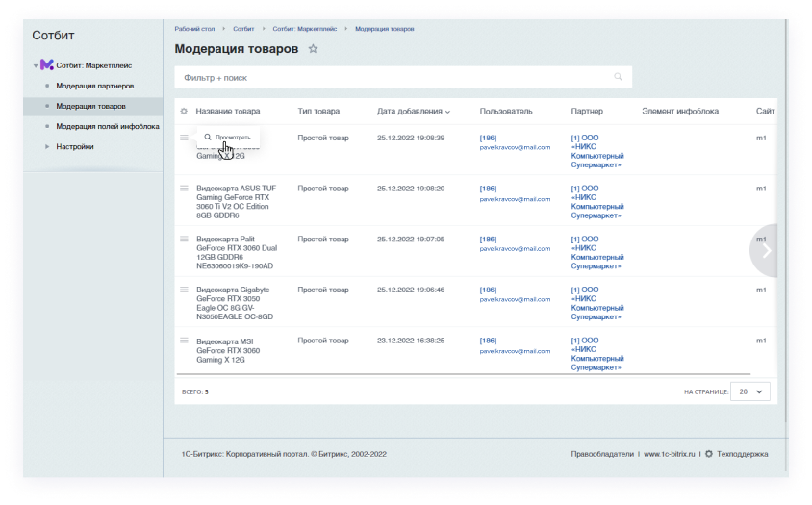Viewport: 812px width, 505px height.
Task: Click Элемент инфоблока column header
Action: 680,111
